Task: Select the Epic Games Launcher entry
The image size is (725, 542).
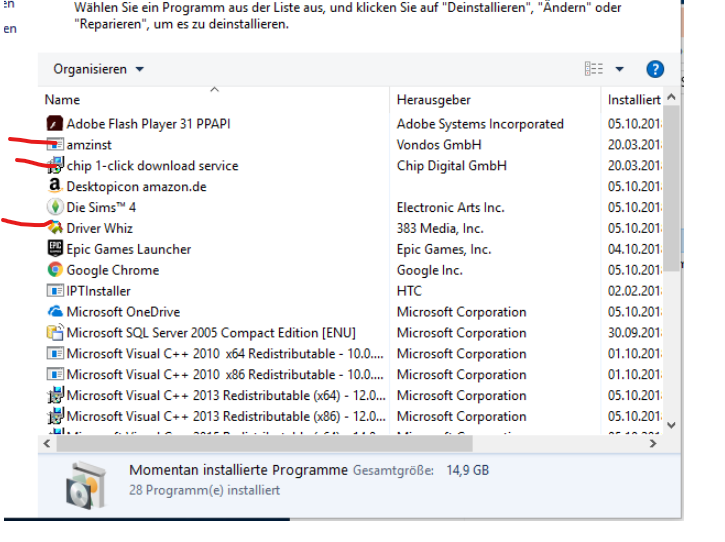Action: [x=129, y=249]
